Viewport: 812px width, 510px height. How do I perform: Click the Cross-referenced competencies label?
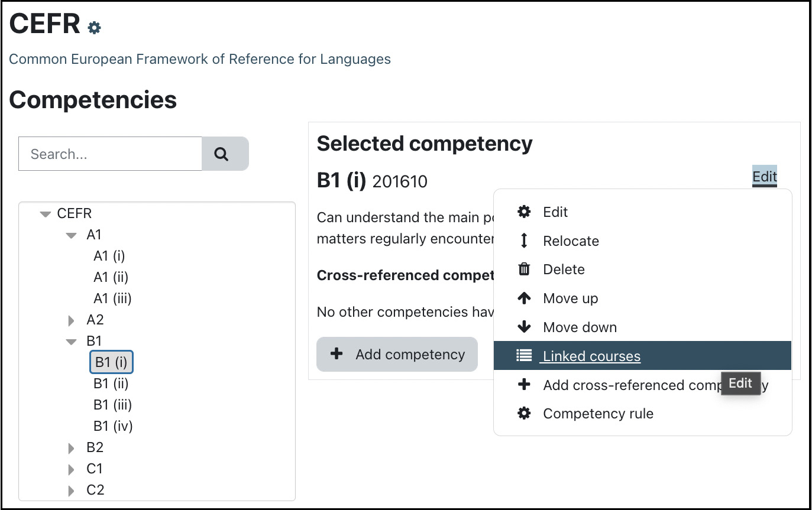point(406,275)
